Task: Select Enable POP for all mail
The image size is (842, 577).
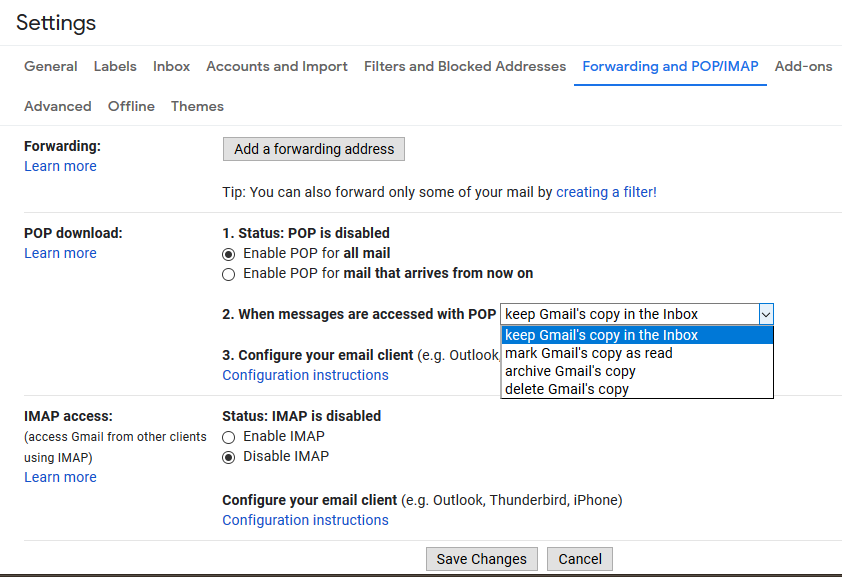Action: (229, 254)
